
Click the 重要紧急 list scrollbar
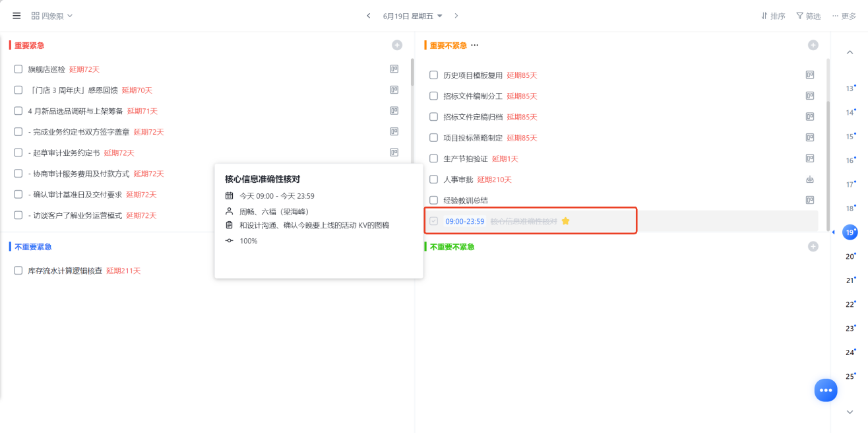coord(412,73)
